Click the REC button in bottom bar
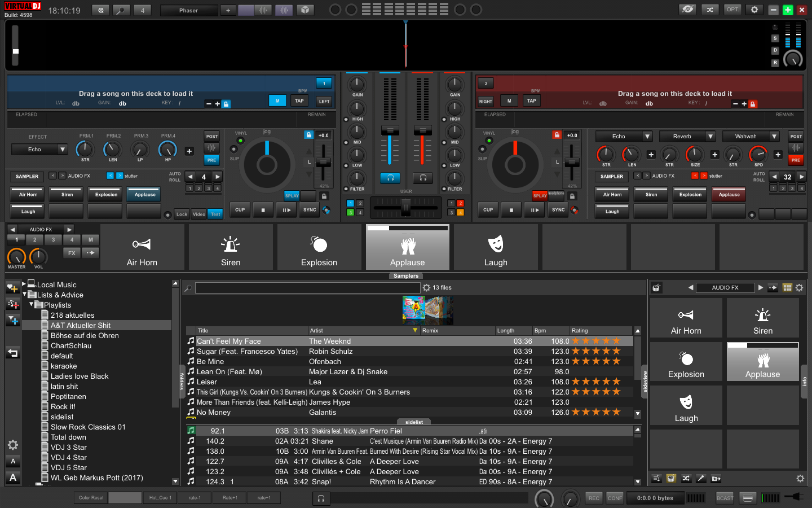This screenshot has height=508, width=812. 594,498
